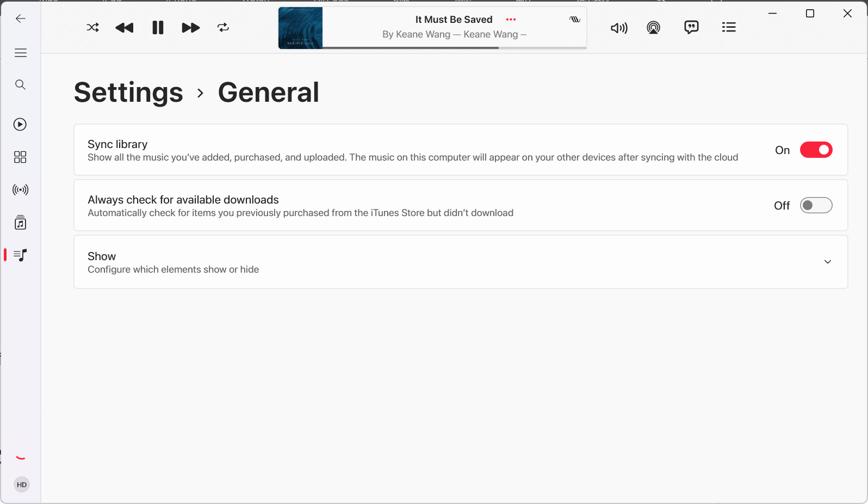
Task: Open the hamburger navigation menu
Action: click(x=21, y=53)
